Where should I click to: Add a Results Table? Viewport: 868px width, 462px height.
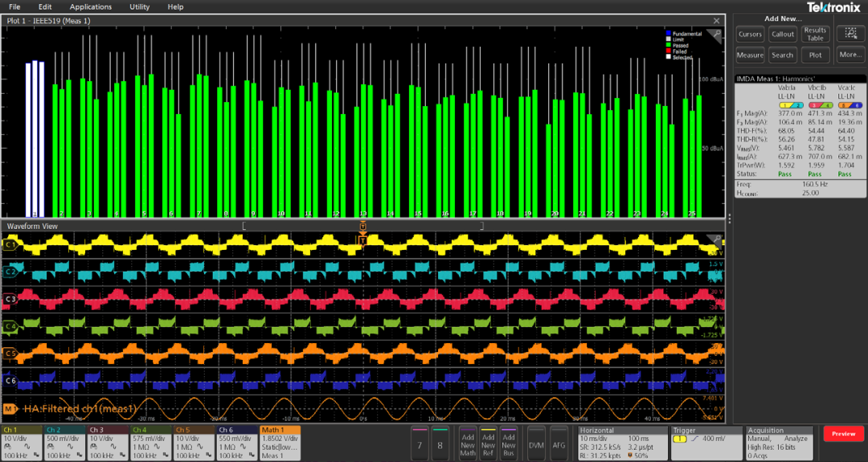[815, 34]
